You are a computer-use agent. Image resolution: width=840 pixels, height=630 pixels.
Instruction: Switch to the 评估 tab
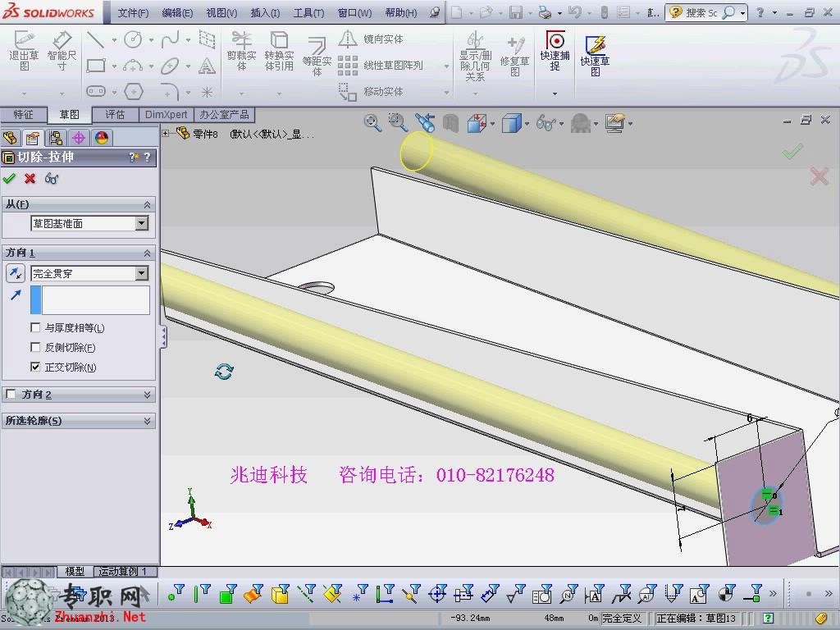tap(115, 115)
